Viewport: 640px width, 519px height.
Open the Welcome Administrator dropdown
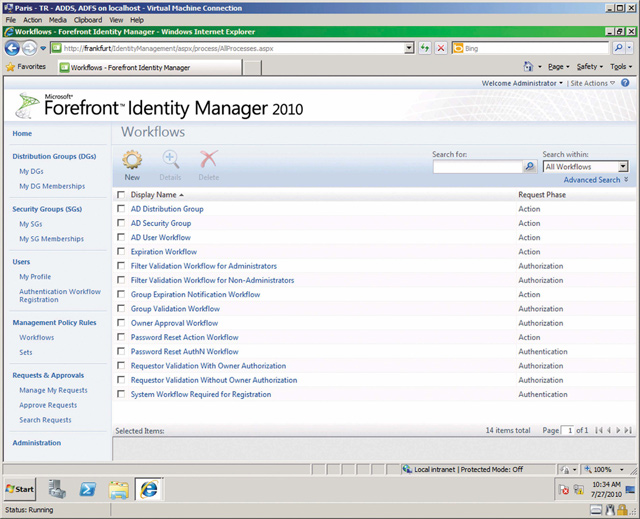pos(522,83)
